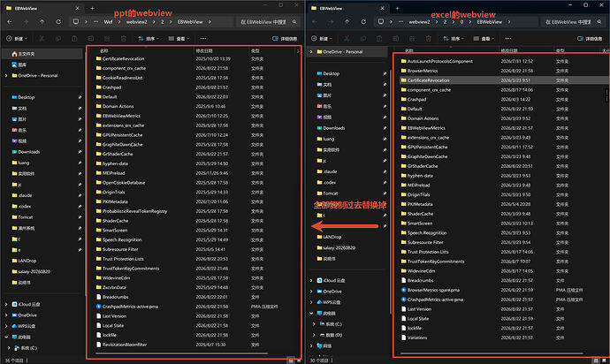
Task: Open the 查看 View dropdown in left window
Action: [179, 39]
